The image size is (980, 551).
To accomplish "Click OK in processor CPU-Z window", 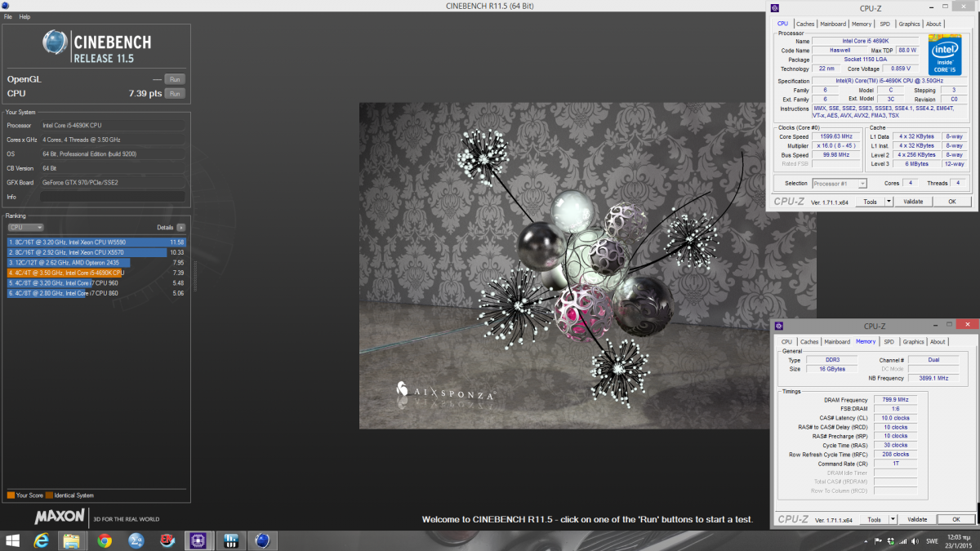I will tap(951, 201).
